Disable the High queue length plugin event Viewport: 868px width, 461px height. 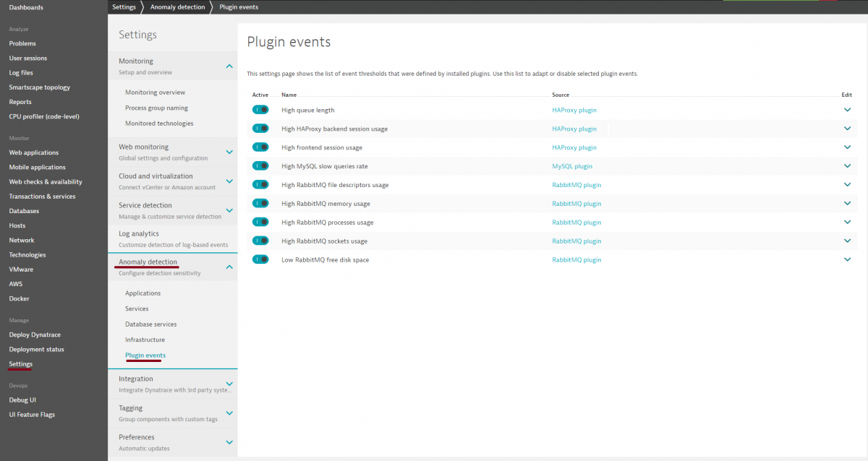pyautogui.click(x=260, y=109)
